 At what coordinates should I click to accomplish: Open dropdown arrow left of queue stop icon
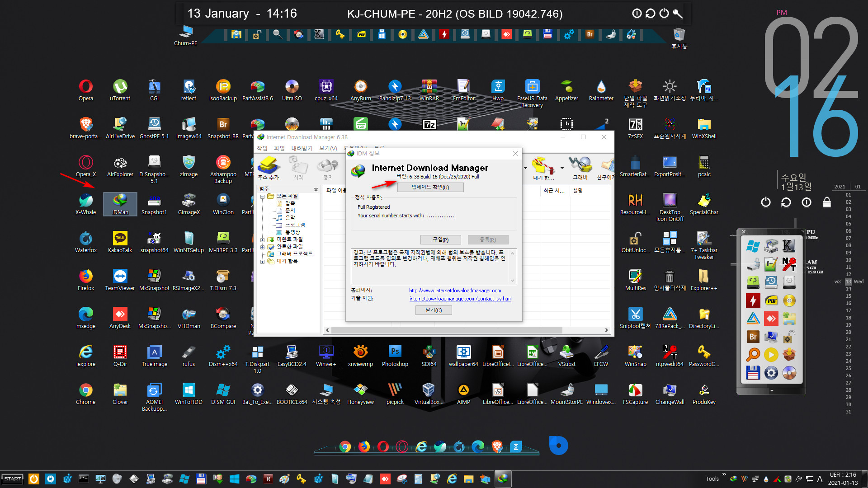[x=525, y=168]
